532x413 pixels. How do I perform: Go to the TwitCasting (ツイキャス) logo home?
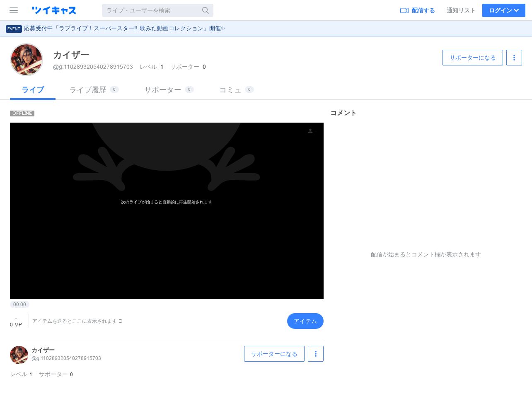click(x=54, y=10)
